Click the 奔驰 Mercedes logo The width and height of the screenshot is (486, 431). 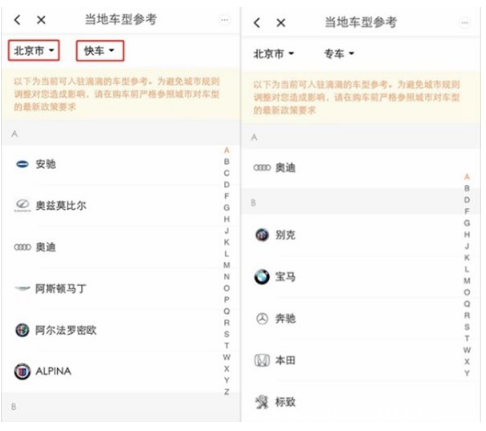(262, 319)
